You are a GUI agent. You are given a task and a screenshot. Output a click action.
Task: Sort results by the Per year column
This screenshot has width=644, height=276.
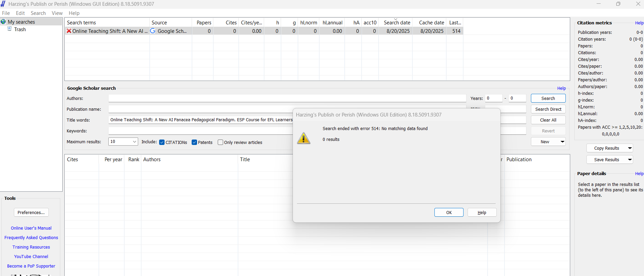(x=112, y=160)
